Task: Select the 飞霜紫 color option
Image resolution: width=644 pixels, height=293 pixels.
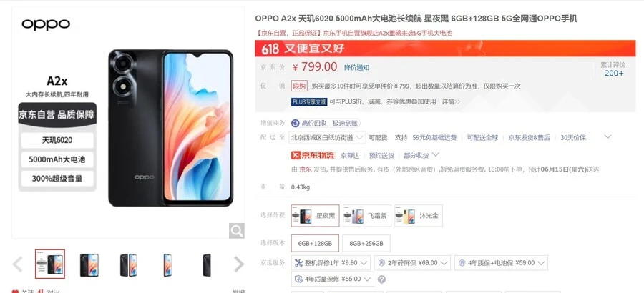Action: [367, 215]
